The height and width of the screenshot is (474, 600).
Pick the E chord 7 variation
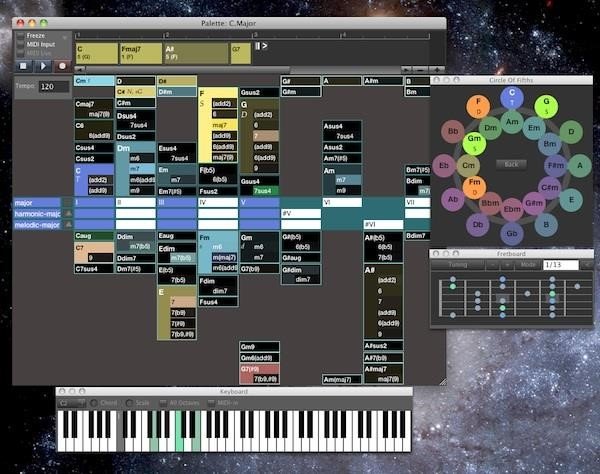[182, 302]
